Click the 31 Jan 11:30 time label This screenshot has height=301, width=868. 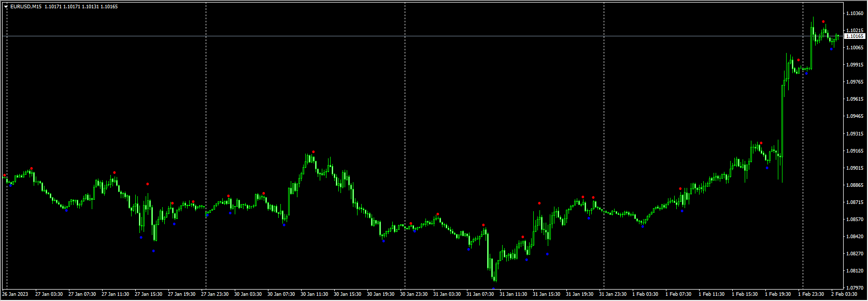513,294
